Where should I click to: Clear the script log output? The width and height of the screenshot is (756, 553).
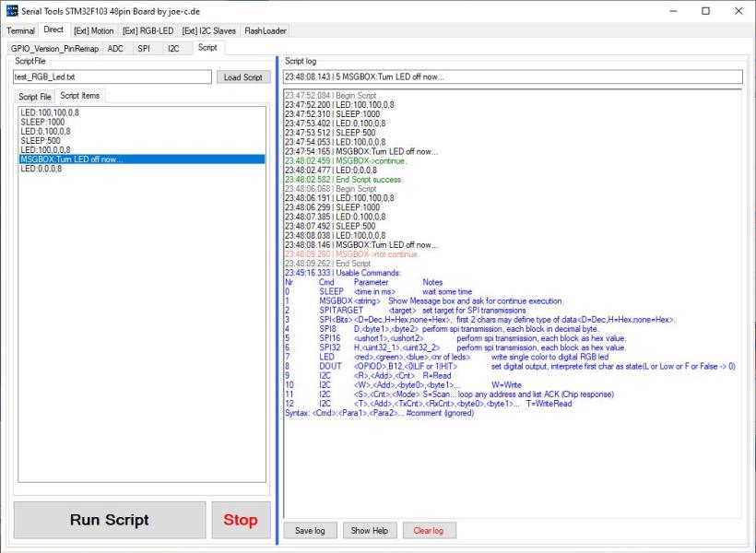(x=429, y=531)
